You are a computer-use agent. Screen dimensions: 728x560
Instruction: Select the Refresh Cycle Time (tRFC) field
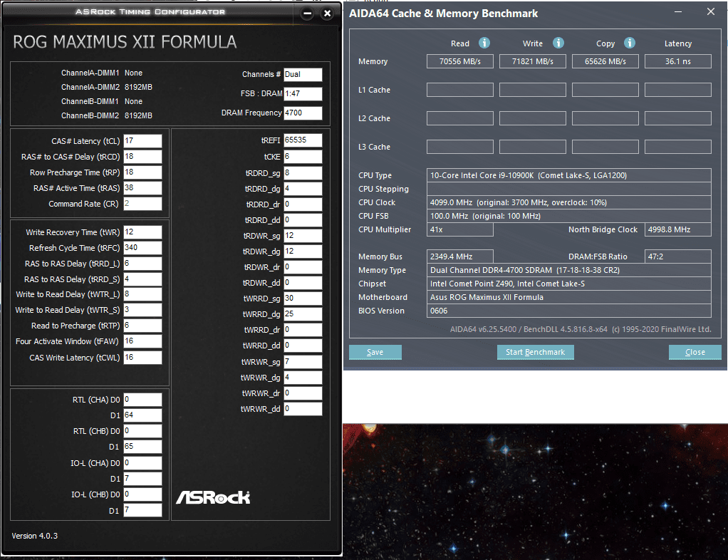(142, 248)
